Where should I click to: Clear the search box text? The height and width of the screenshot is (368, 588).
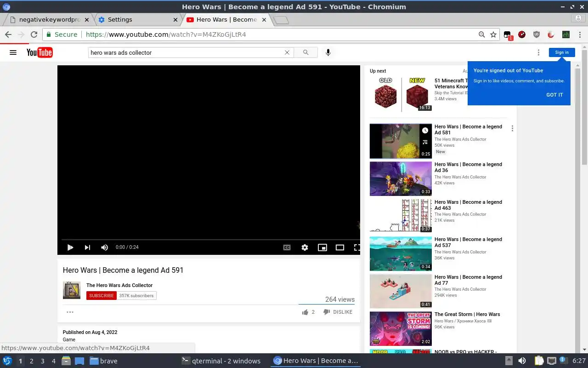287,52
